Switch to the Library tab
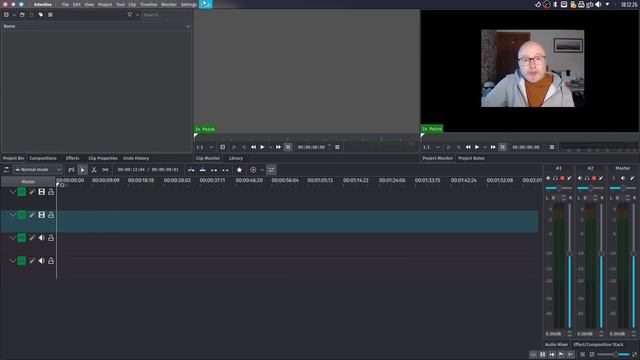Image resolution: width=640 pixels, height=360 pixels. click(x=236, y=158)
